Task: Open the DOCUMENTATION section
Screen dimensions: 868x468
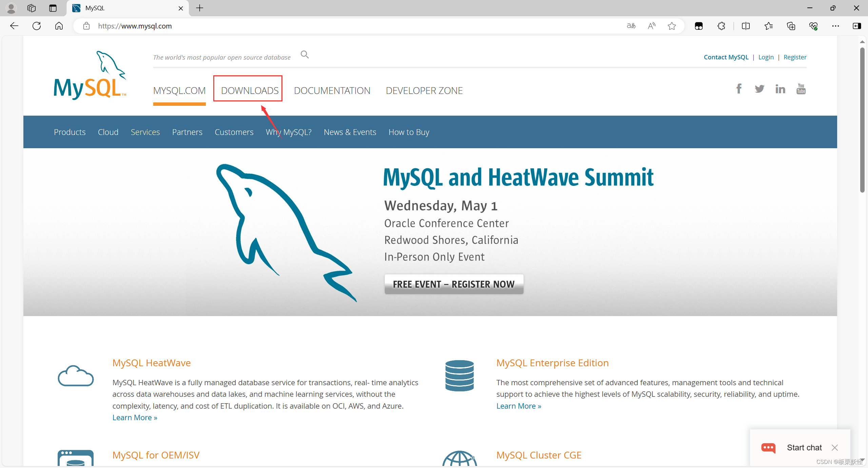Action: pos(332,90)
